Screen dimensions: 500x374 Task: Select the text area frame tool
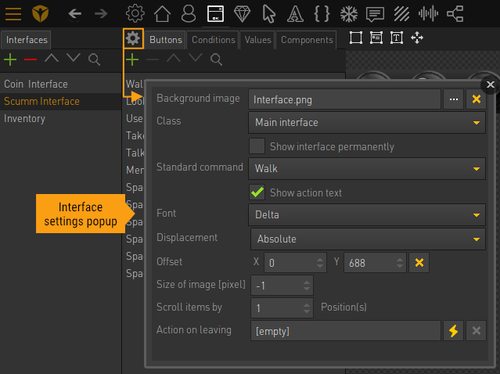[x=397, y=38]
